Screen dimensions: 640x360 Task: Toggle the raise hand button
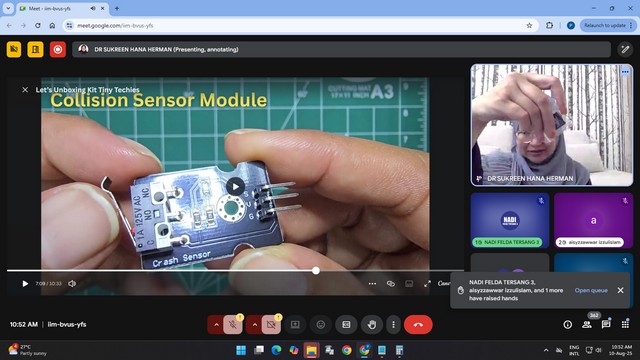[x=371, y=325]
